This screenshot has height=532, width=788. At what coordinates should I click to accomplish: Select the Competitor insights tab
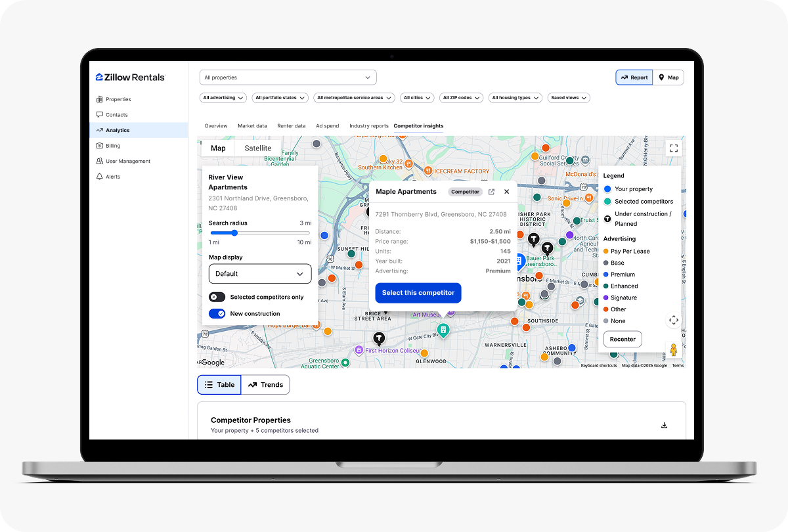pyautogui.click(x=418, y=125)
